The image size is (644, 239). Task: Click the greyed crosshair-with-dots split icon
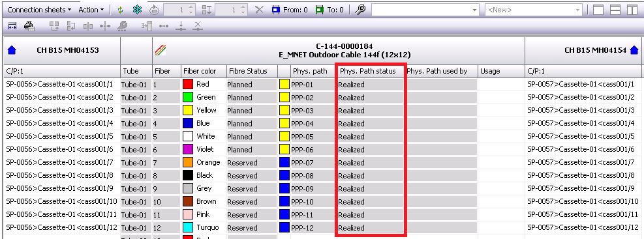pos(106,26)
